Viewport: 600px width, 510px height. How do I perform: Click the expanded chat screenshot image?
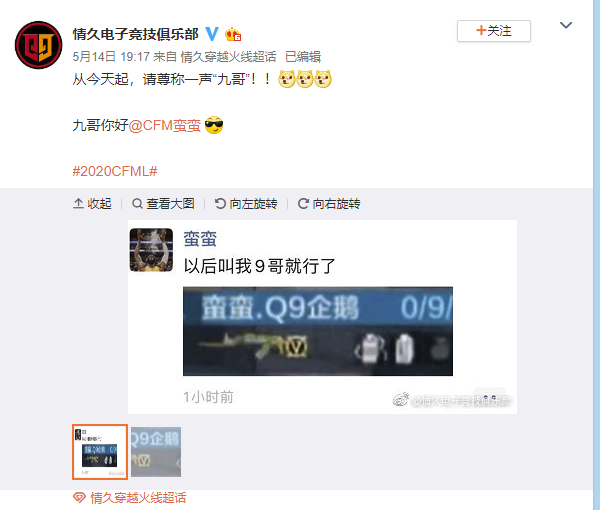point(322,317)
